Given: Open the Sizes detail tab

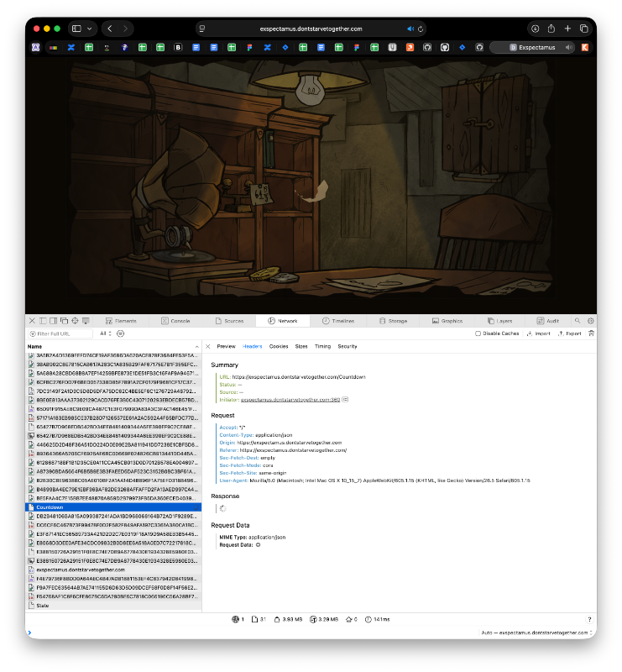Looking at the screenshot, I should (x=301, y=346).
